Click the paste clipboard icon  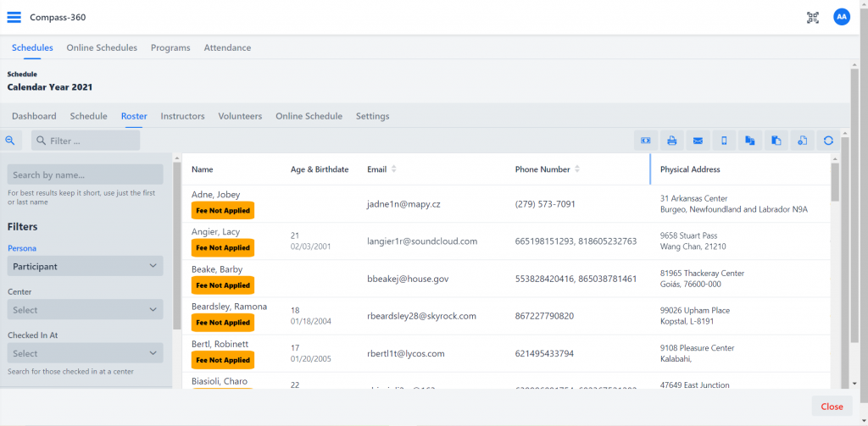[776, 141]
